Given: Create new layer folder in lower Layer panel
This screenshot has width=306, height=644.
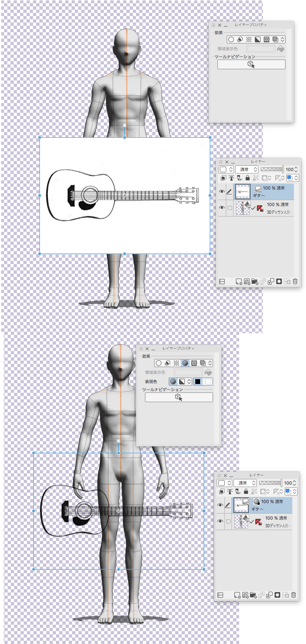Looking at the screenshot, I should pyautogui.click(x=253, y=595).
